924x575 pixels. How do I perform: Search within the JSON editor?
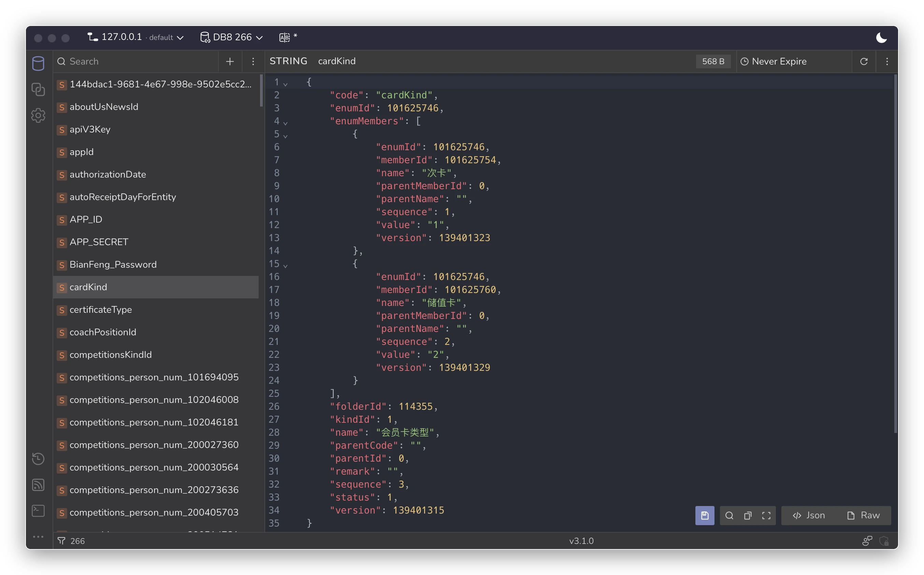pos(729,515)
